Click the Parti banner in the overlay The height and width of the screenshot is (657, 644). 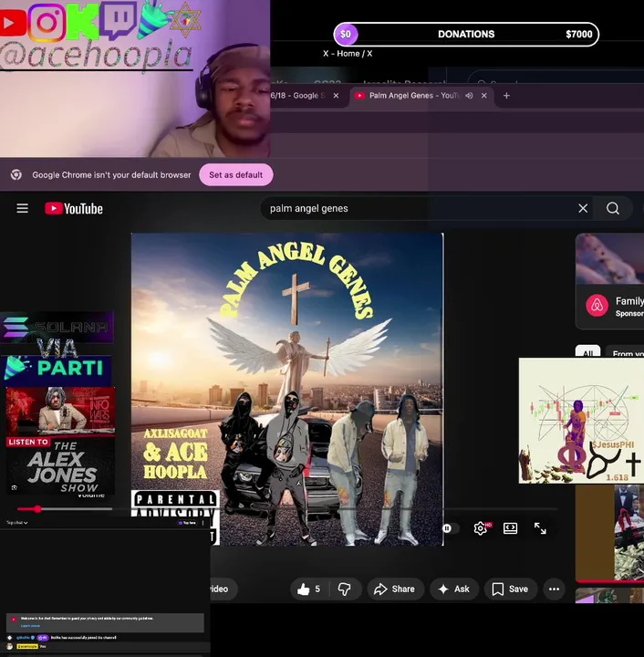pyautogui.click(x=57, y=369)
